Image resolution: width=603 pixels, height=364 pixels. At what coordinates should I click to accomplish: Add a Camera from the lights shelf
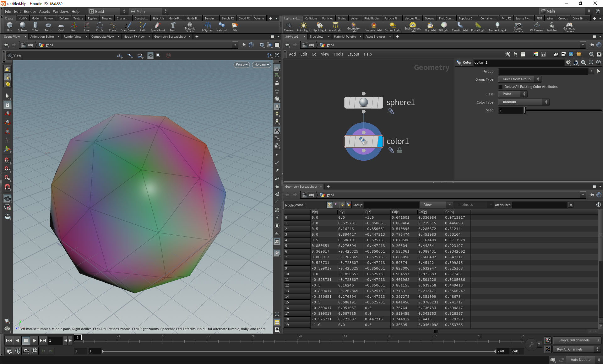tap(289, 27)
